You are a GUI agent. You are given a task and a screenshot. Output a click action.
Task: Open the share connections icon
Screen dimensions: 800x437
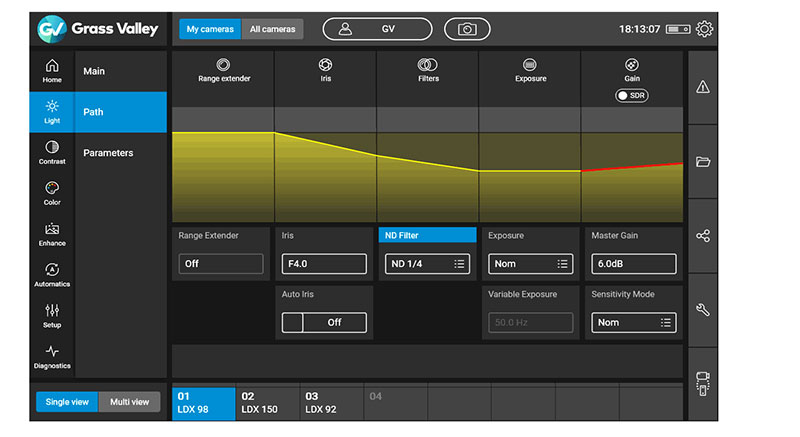pyautogui.click(x=703, y=236)
